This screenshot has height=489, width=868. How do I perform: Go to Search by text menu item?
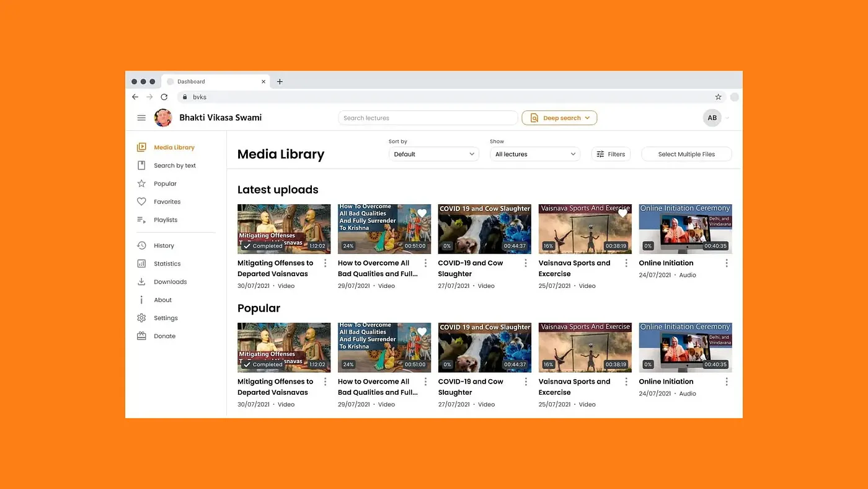click(x=174, y=166)
